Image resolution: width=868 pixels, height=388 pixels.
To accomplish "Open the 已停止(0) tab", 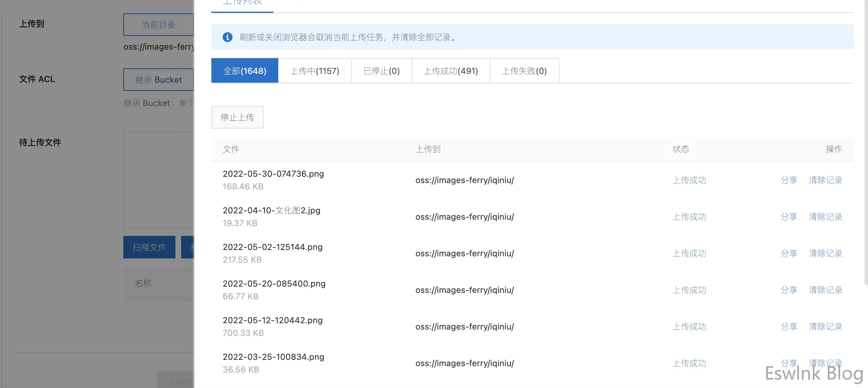I will 382,71.
